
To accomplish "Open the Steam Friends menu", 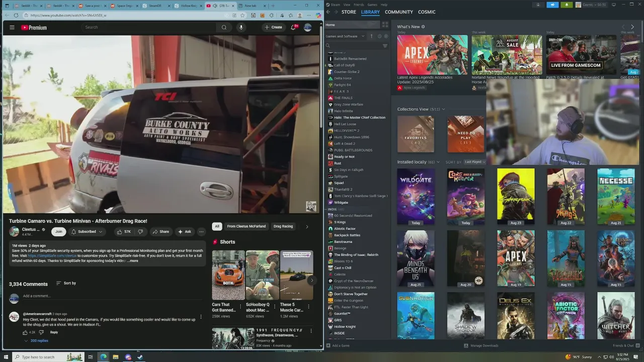I will point(359,5).
